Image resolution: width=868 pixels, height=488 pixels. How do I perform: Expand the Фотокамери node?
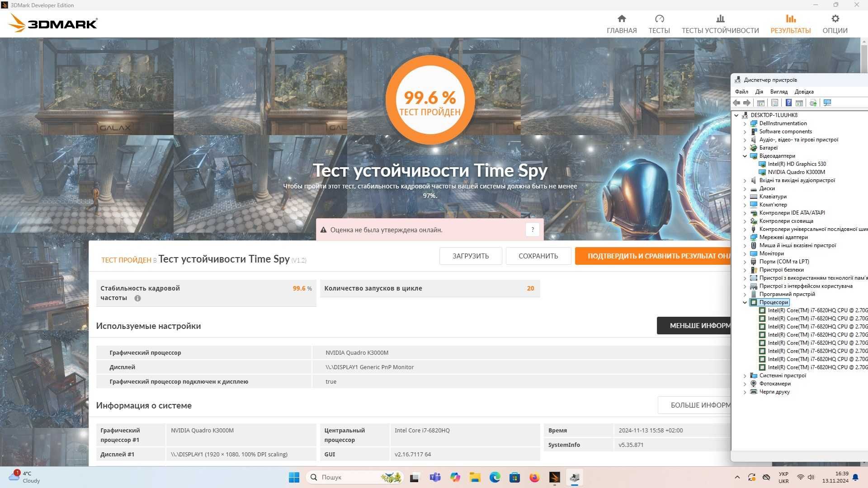tap(745, 384)
